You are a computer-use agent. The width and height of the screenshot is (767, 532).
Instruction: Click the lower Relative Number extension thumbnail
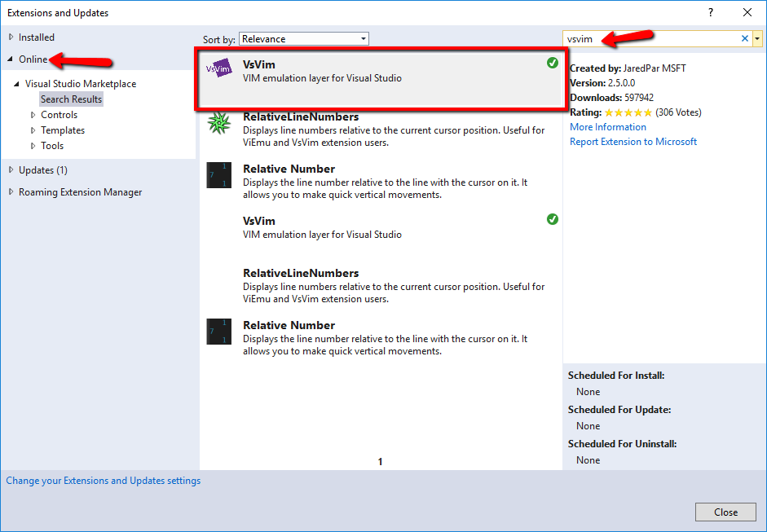218,332
